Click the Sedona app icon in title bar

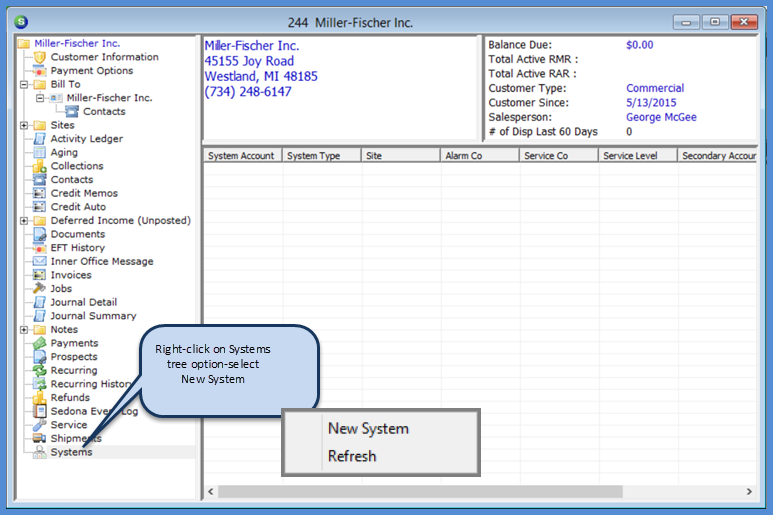point(21,22)
